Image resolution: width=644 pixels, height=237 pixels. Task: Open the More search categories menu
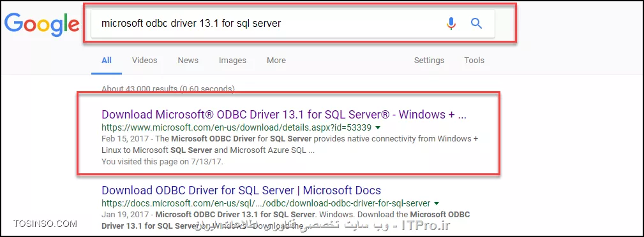276,61
